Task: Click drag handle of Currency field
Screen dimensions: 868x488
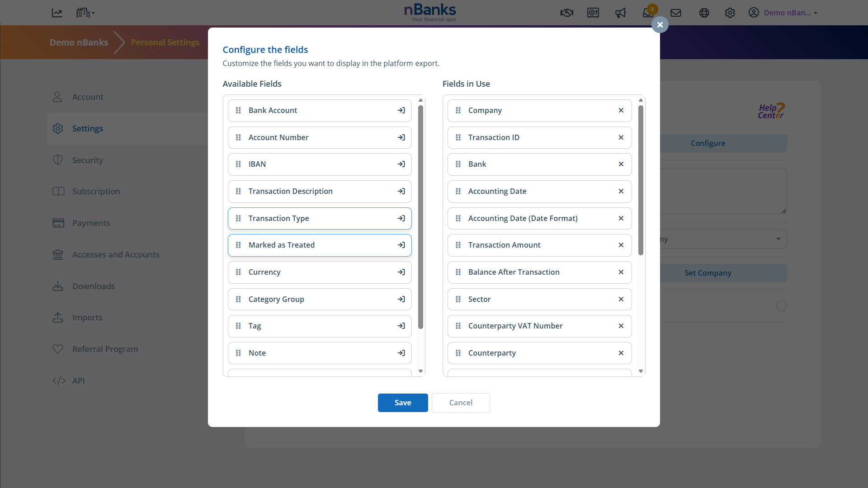Action: [238, 272]
